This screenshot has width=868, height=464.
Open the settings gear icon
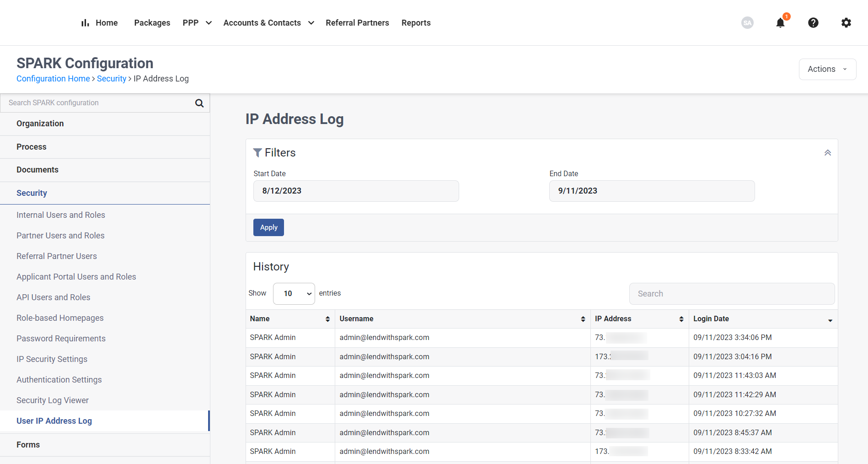pyautogui.click(x=846, y=23)
